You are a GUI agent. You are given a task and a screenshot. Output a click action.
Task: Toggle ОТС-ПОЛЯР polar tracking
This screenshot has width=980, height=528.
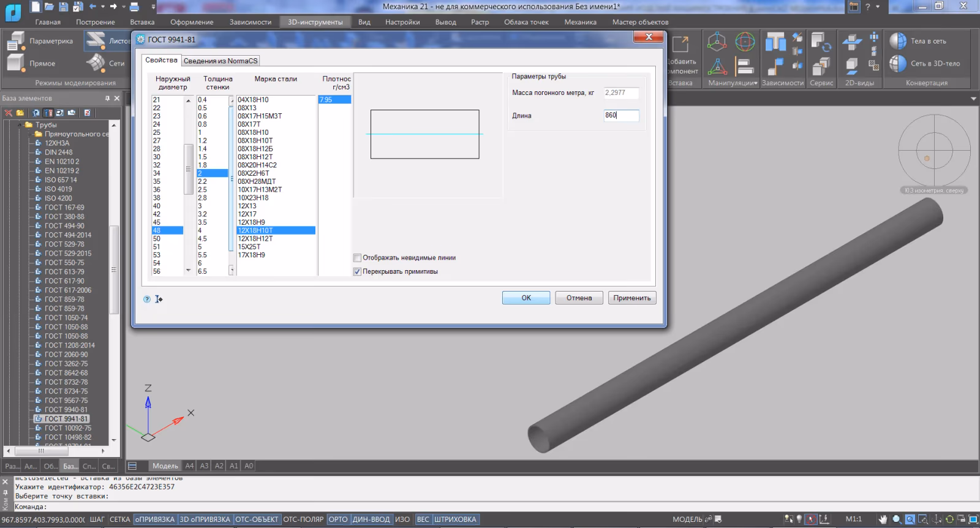click(303, 519)
